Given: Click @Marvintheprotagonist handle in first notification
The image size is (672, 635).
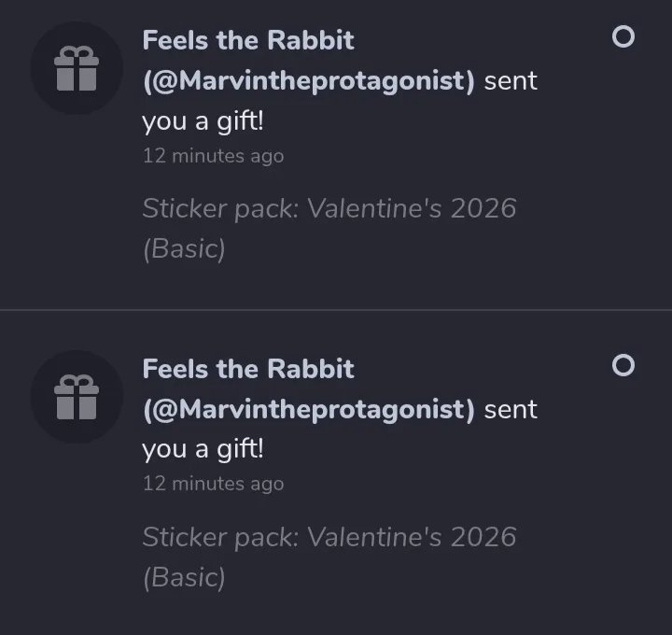Looking at the screenshot, I should [x=308, y=81].
